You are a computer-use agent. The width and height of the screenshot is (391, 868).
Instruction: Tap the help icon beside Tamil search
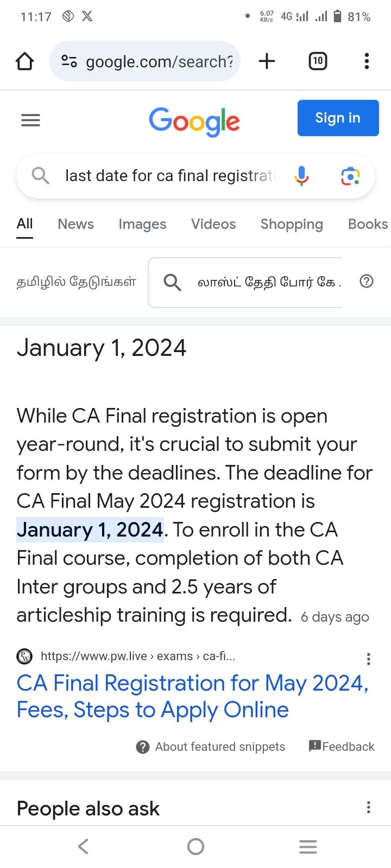point(367,281)
